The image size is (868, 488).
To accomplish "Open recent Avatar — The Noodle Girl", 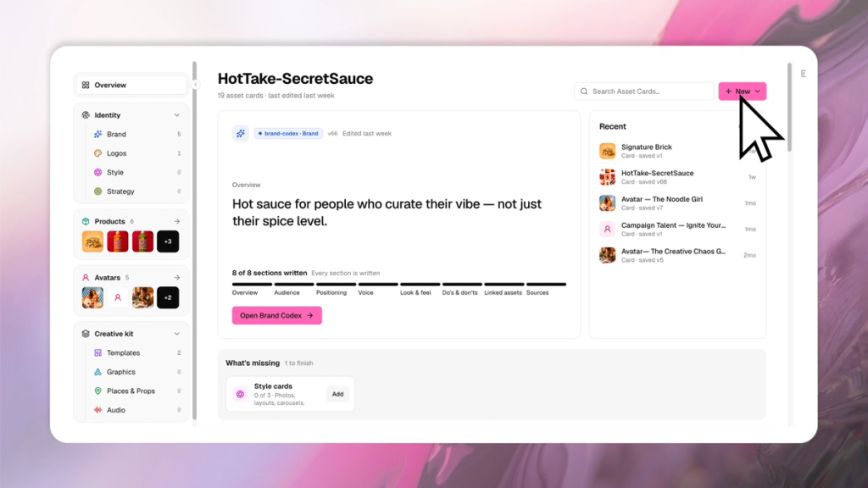I will (x=677, y=203).
